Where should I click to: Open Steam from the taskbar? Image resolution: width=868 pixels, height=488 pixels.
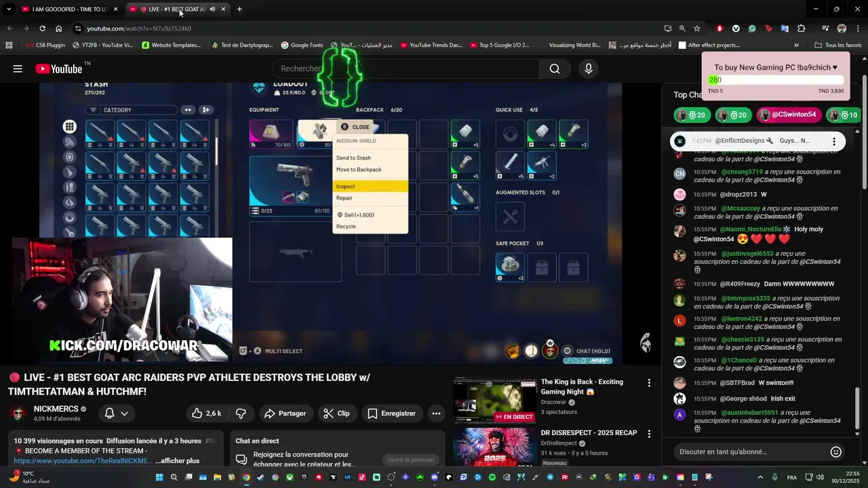(x=260, y=477)
